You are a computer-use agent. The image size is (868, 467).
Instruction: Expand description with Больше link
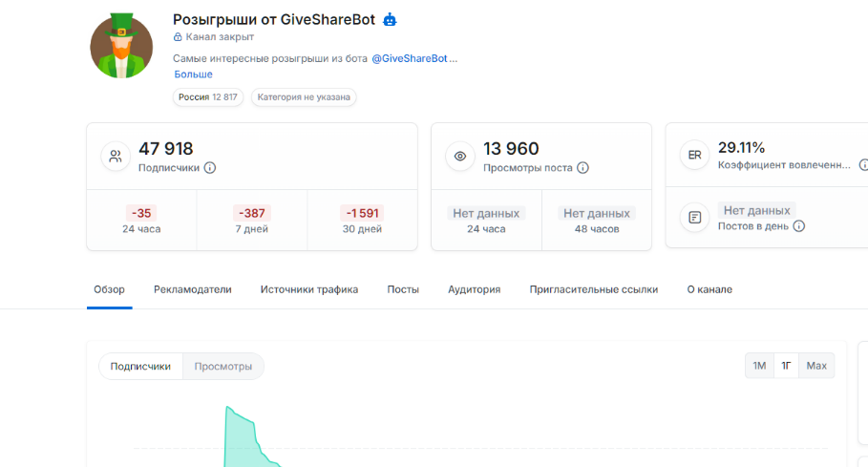(x=193, y=74)
